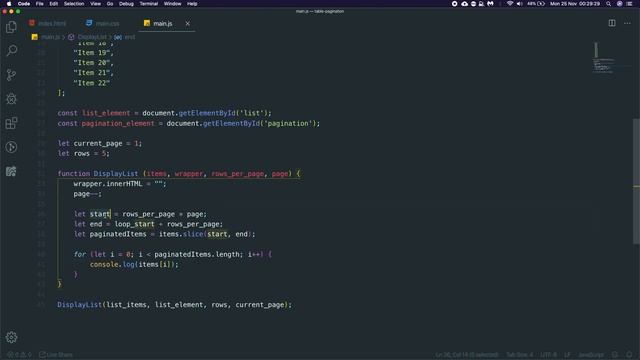
Task: Click the cloud upload icon in menu bar
Action: tap(464, 4)
